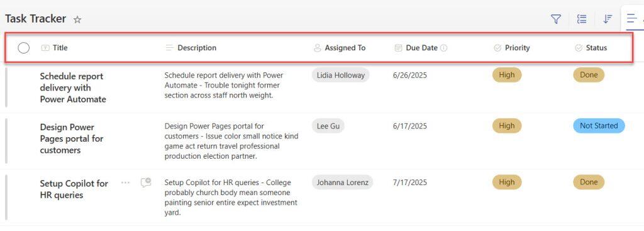Open the view switcher lines icon

pos(632,18)
